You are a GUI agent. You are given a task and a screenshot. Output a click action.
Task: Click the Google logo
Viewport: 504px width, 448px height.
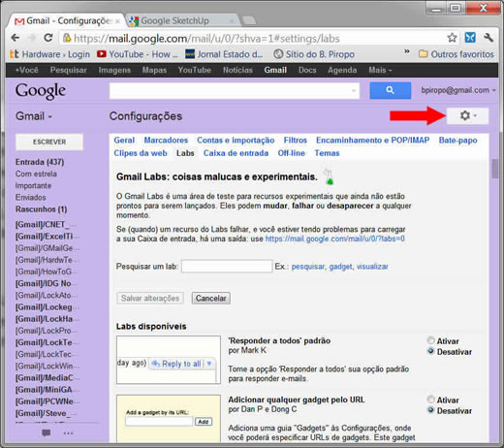coord(41,91)
